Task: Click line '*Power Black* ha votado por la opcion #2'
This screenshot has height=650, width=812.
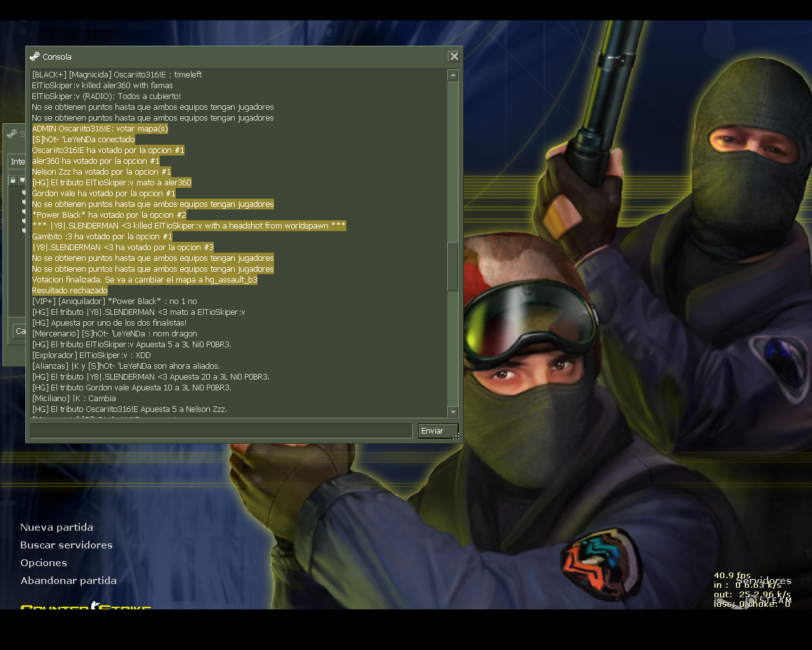Action: tap(109, 215)
